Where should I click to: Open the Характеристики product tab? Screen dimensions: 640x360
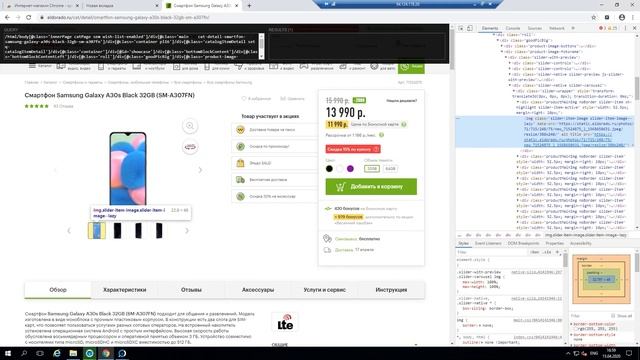[x=124, y=290]
